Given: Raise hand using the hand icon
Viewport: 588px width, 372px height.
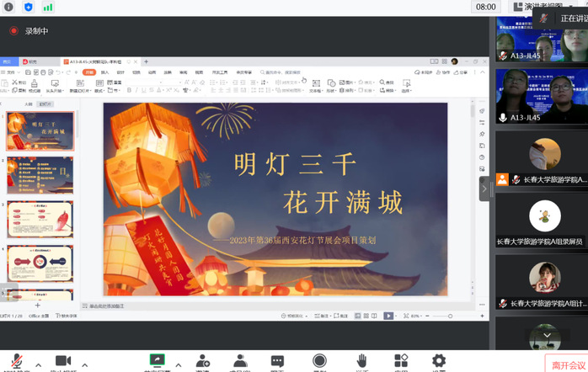Looking at the screenshot, I should (x=361, y=361).
